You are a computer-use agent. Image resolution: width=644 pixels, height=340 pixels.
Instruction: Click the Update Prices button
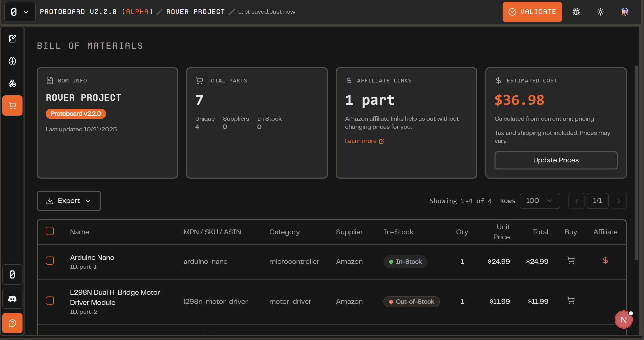click(556, 160)
